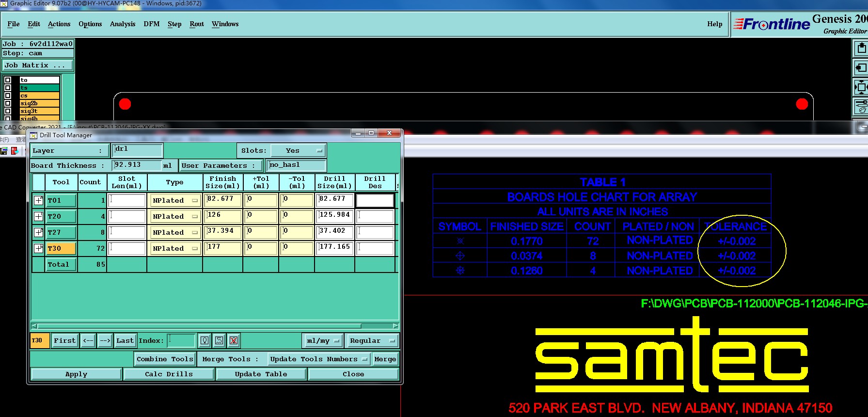Click the Drill Tool Manager title bar icon

(x=33, y=135)
